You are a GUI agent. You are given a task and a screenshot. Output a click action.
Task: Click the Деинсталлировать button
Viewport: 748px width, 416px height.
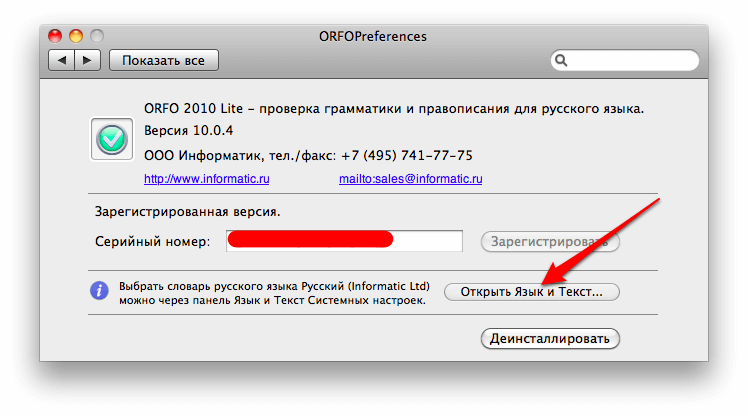[x=550, y=339]
